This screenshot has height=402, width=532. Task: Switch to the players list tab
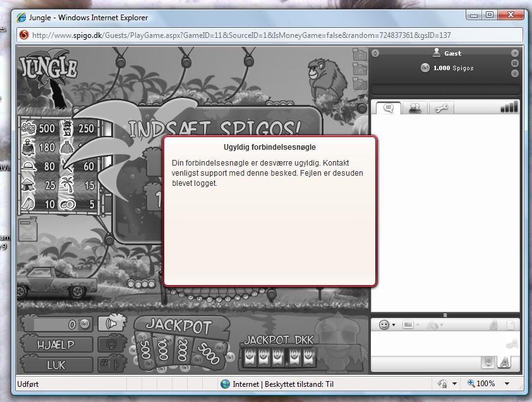(414, 108)
